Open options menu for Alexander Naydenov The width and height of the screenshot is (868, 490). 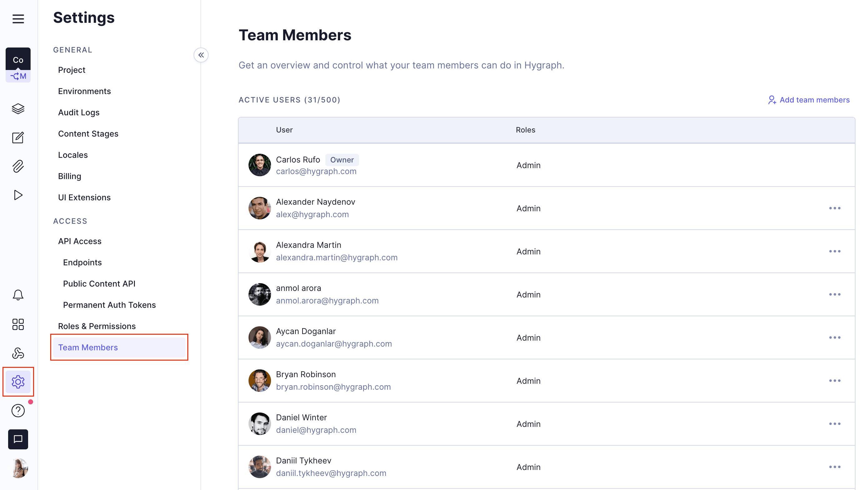835,208
